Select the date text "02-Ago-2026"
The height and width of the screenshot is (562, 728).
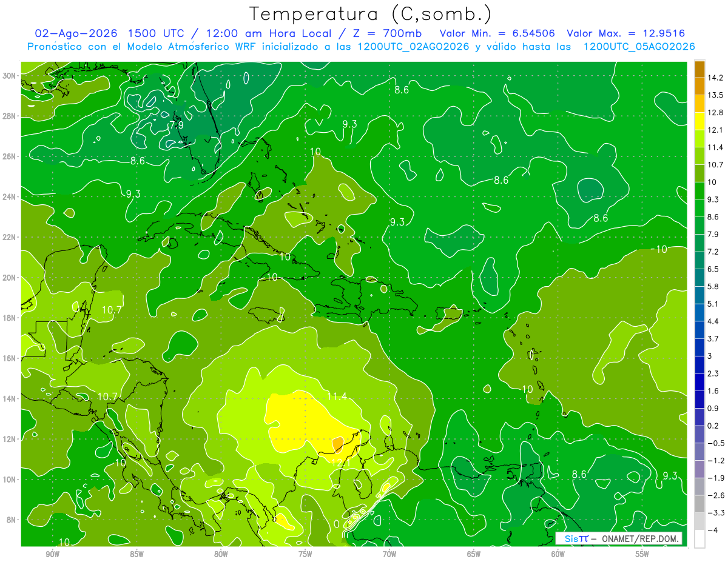click(75, 33)
